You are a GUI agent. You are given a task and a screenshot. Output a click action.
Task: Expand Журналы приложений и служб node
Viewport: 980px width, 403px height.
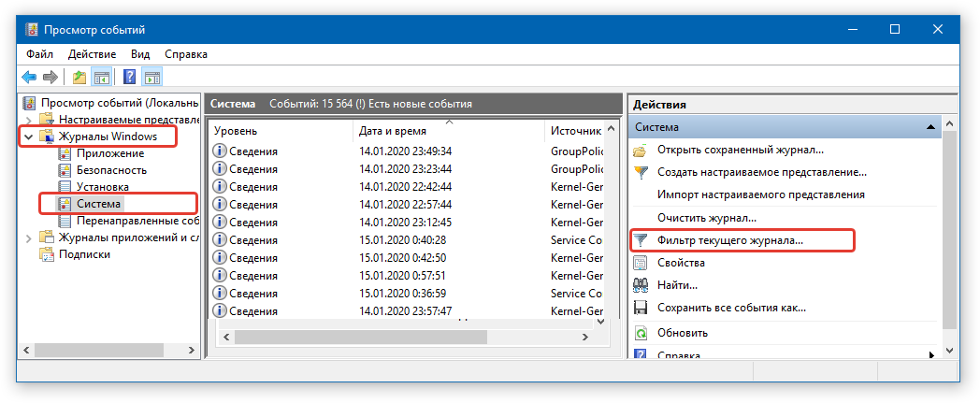click(28, 237)
